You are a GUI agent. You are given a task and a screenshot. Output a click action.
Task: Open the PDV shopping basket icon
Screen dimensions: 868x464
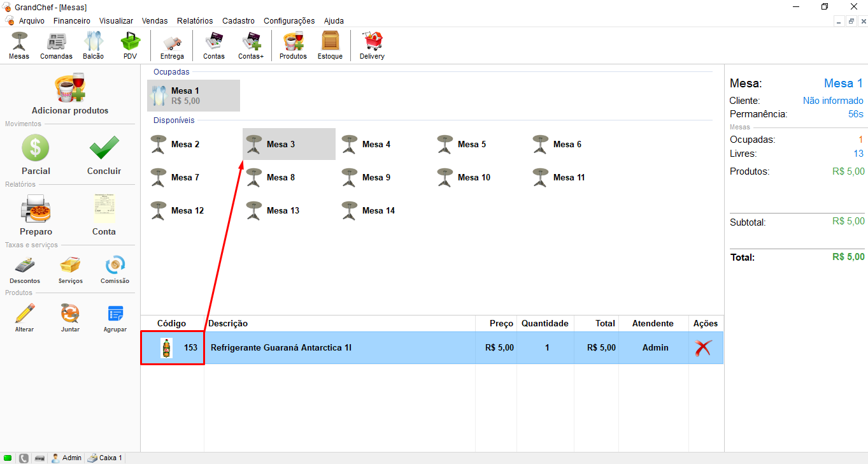(x=130, y=45)
